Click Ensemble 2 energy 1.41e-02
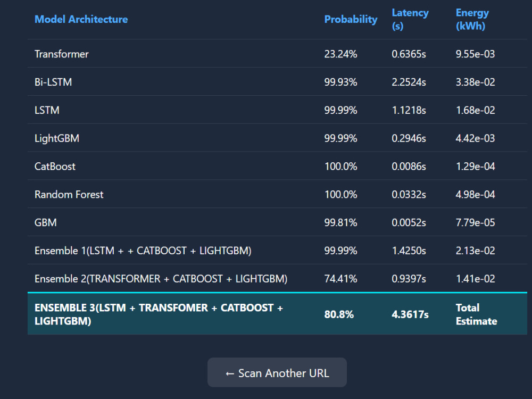 tap(475, 279)
